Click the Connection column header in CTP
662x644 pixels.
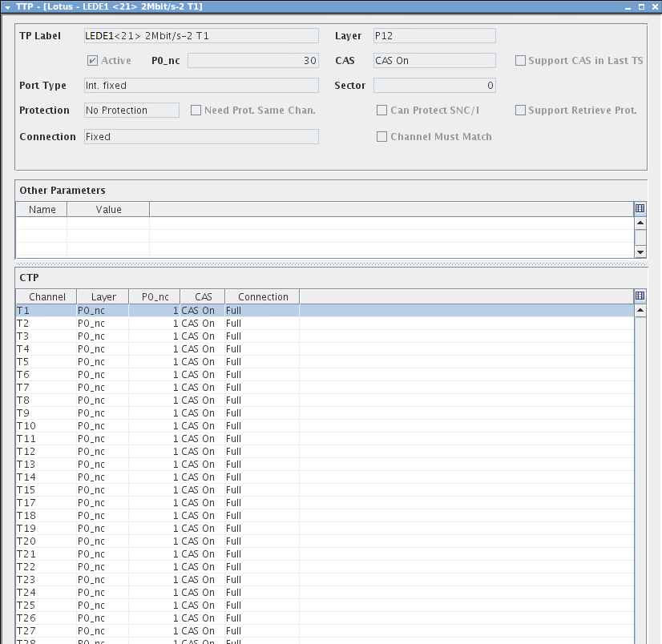262,296
